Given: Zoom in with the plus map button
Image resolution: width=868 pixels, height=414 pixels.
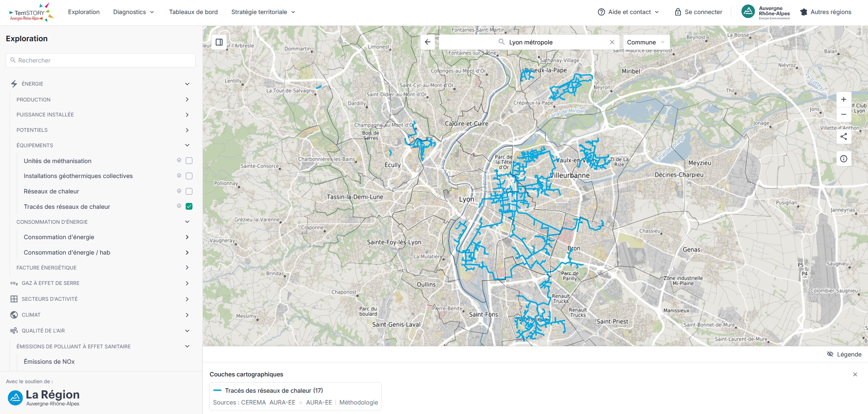Looking at the screenshot, I should point(844,100).
